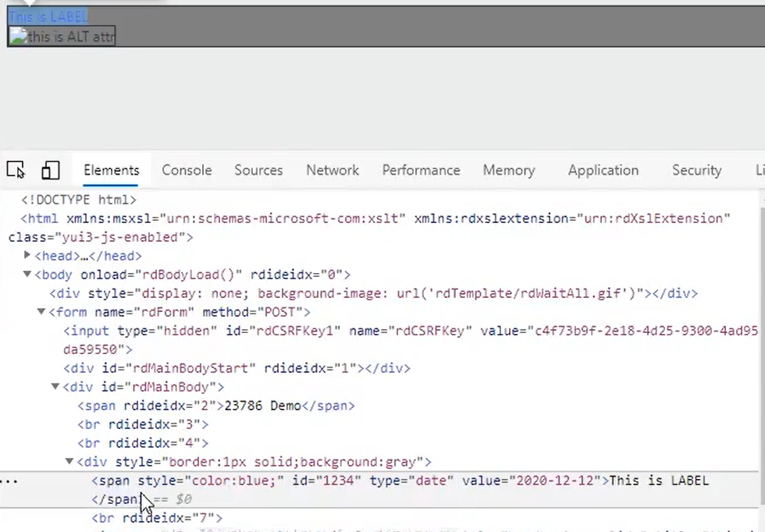Click the Elements panel vertical scrollbar
Viewport: 765px width, 532px height.
point(762,356)
